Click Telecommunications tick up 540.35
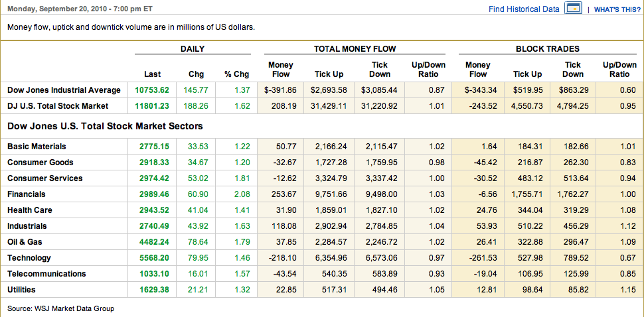The width and height of the screenshot is (644, 317). tap(335, 273)
